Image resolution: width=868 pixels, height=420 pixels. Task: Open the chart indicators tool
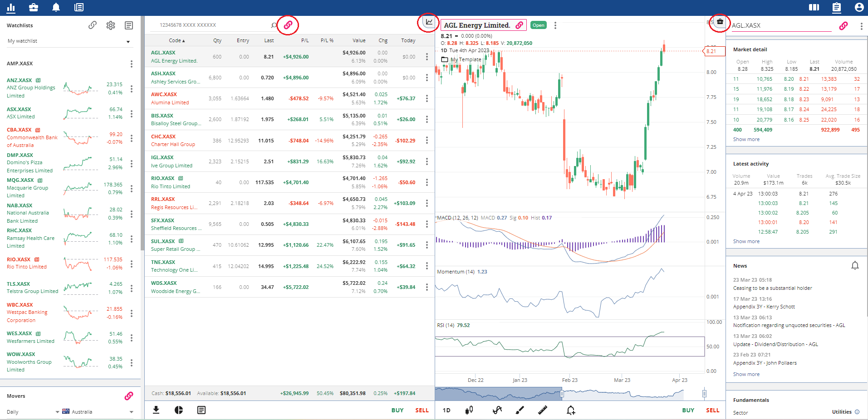pyautogui.click(x=497, y=410)
